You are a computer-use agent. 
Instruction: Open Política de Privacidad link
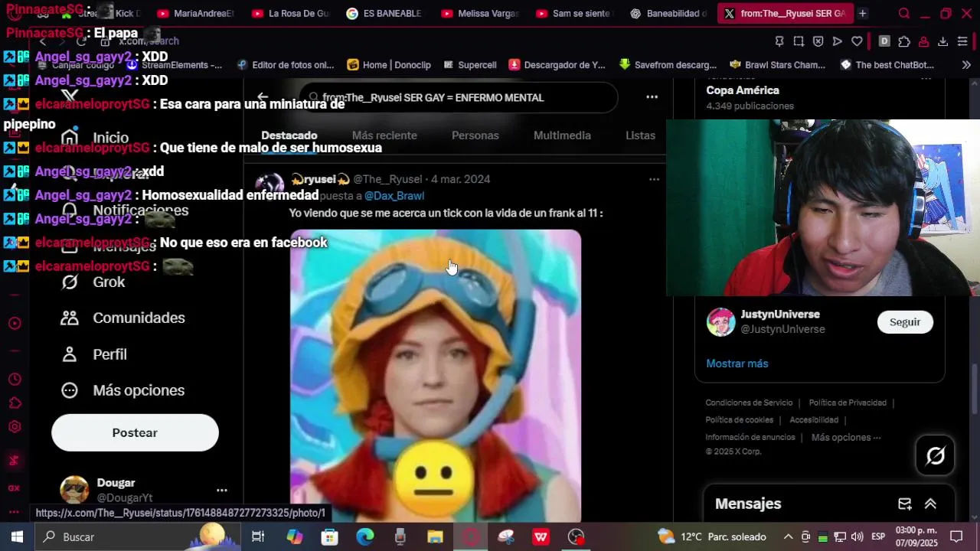click(848, 403)
